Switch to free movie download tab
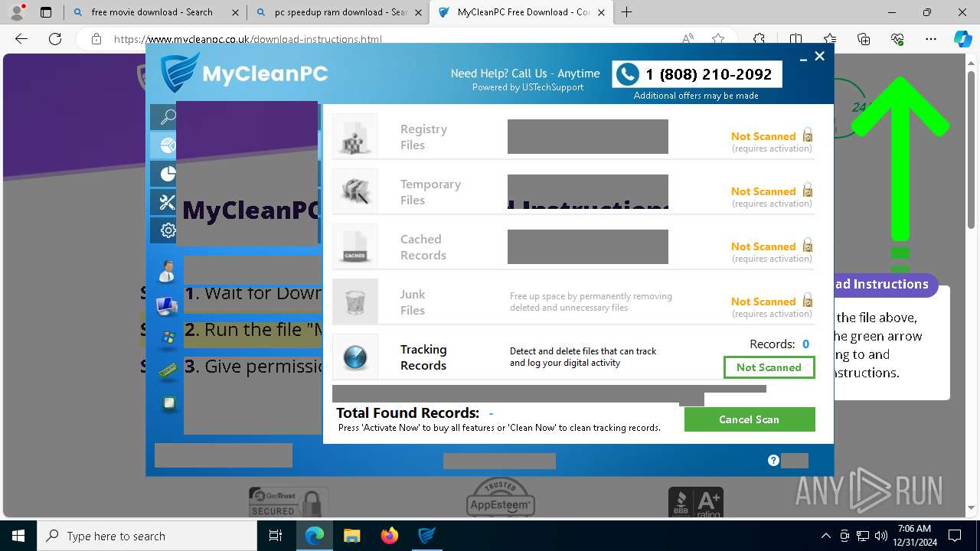This screenshot has height=551, width=980. pyautogui.click(x=155, y=12)
